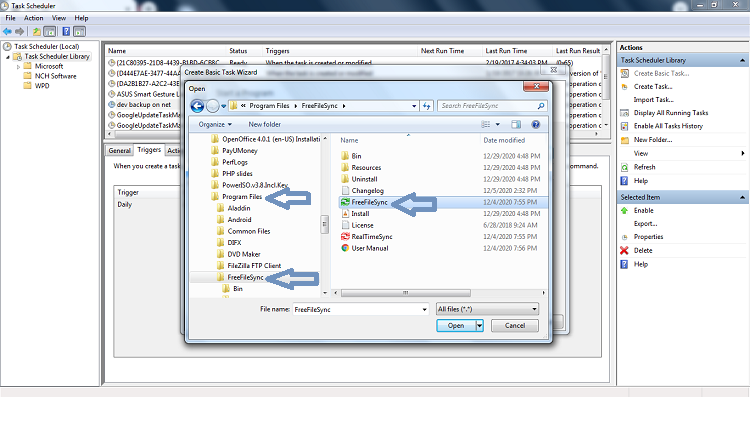Open the View menu
Image resolution: width=750 pixels, height=421 pixels.
coord(59,18)
